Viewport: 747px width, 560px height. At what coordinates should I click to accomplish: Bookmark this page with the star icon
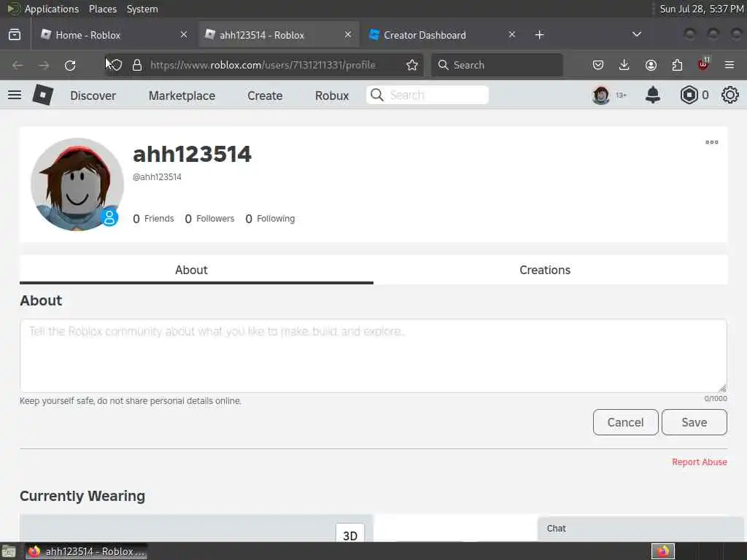[412, 65]
